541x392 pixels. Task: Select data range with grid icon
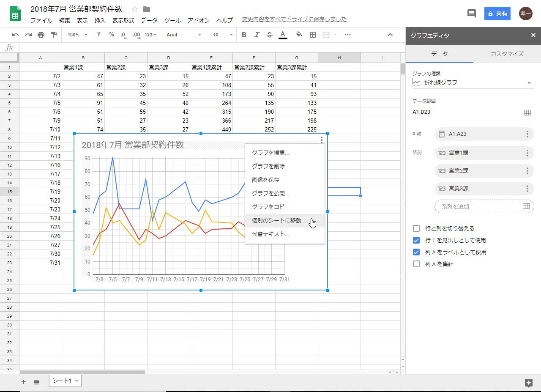pos(527,112)
